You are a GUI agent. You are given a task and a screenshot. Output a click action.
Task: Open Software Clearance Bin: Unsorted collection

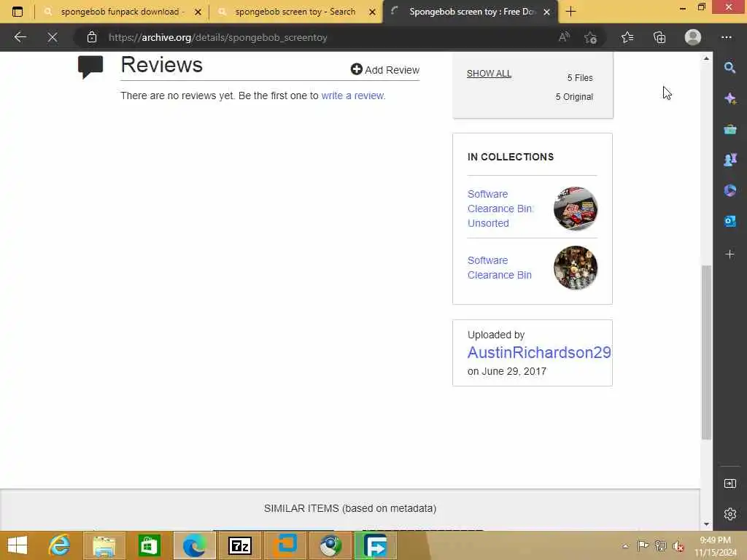[x=500, y=209]
